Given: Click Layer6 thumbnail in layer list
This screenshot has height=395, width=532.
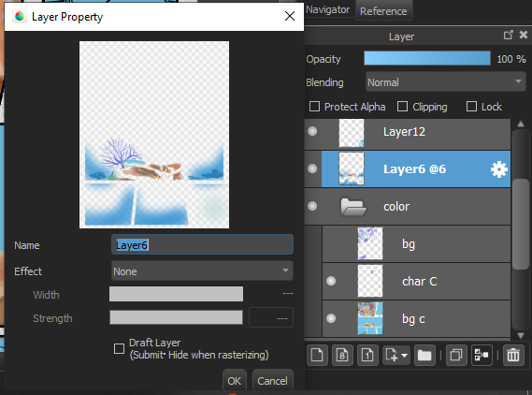Looking at the screenshot, I should point(352,168).
